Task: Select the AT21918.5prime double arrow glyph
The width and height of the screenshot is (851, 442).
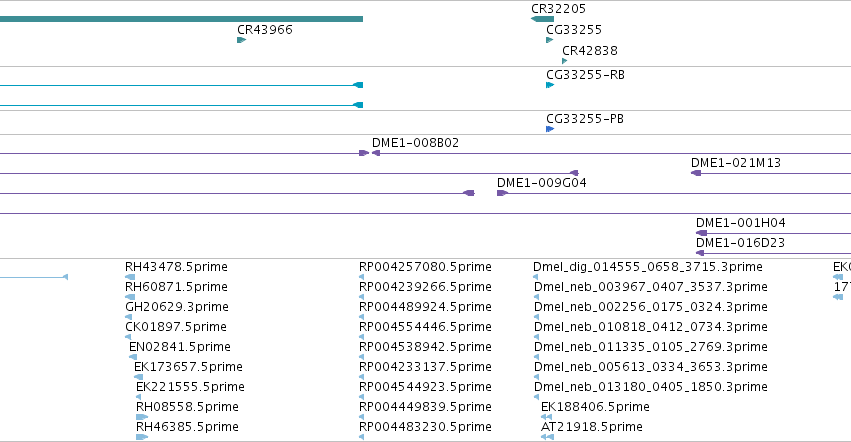Action: tap(547, 437)
